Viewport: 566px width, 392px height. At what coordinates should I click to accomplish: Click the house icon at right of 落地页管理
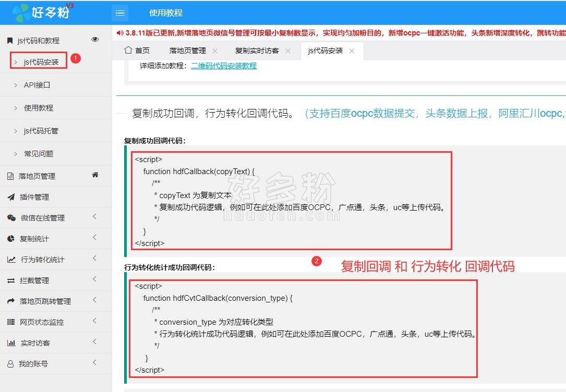click(95, 175)
